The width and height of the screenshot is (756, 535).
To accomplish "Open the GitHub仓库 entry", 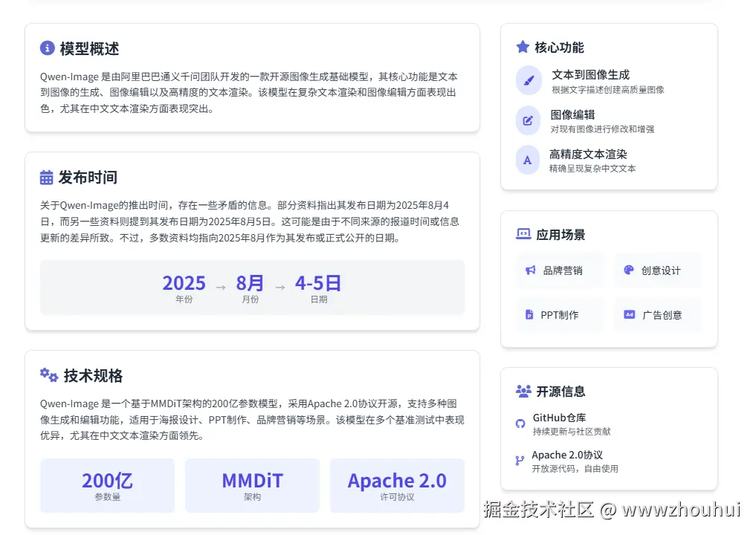I will click(563, 424).
